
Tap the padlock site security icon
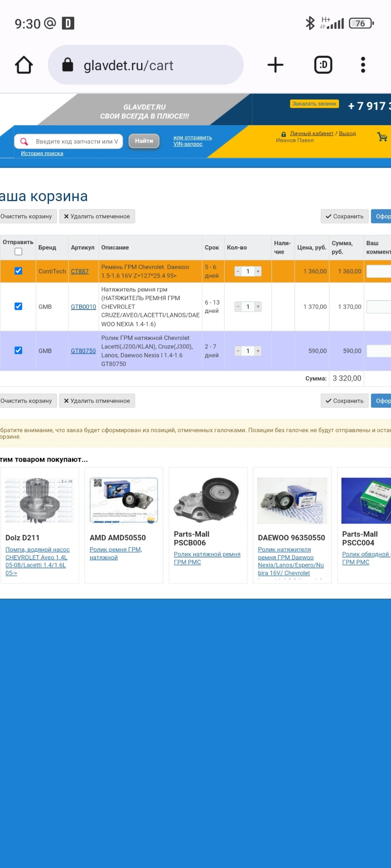(x=67, y=65)
